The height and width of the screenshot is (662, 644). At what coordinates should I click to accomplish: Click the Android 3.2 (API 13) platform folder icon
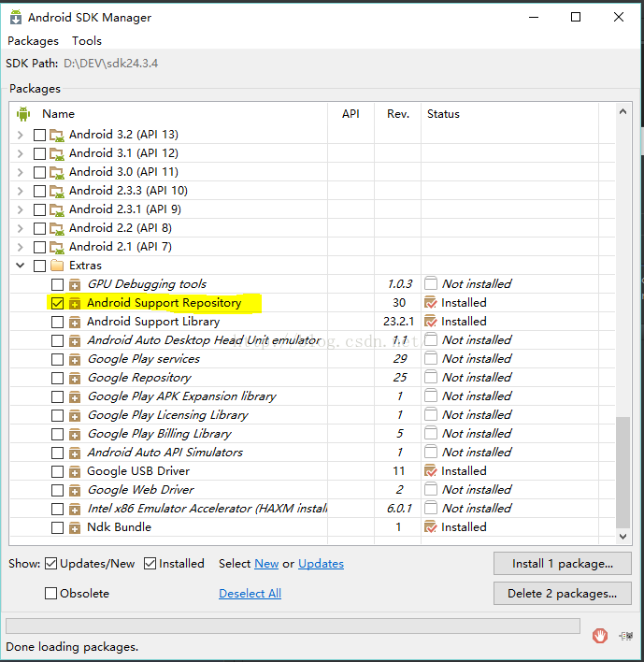[x=57, y=135]
